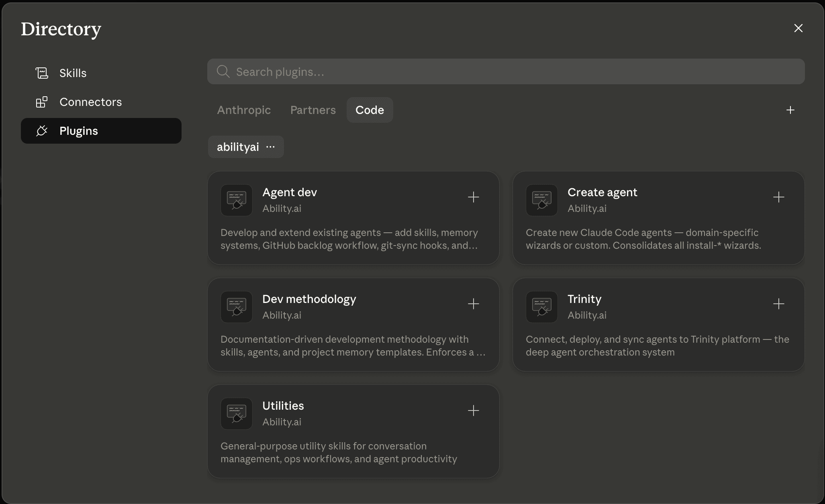The image size is (825, 504).
Task: Click Ability.ai under Utilities
Action: (282, 422)
